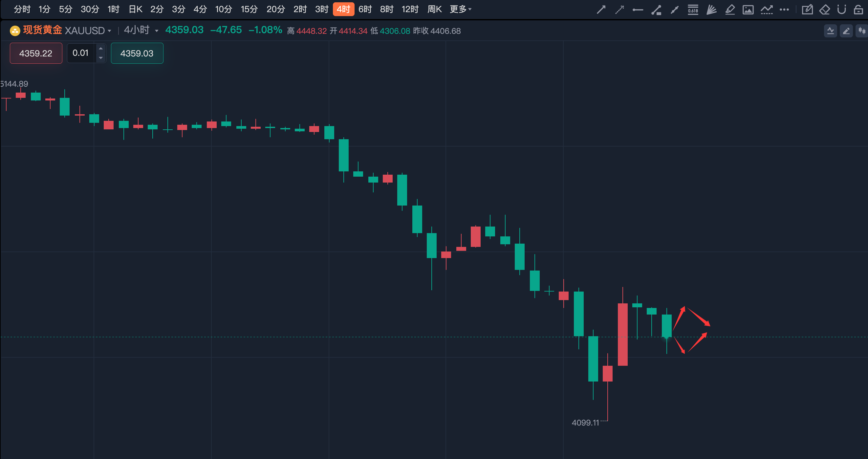Toggle the indicator line button top right

click(x=830, y=31)
